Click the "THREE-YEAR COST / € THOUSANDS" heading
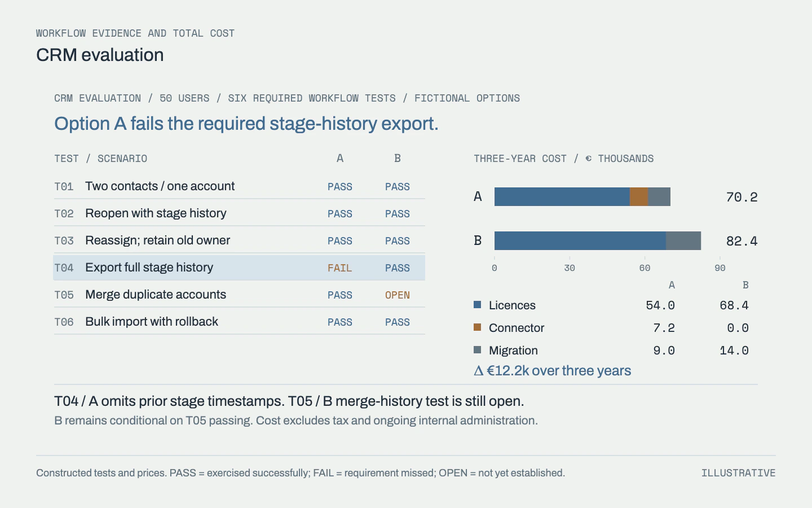Image resolution: width=812 pixels, height=508 pixels. point(564,159)
